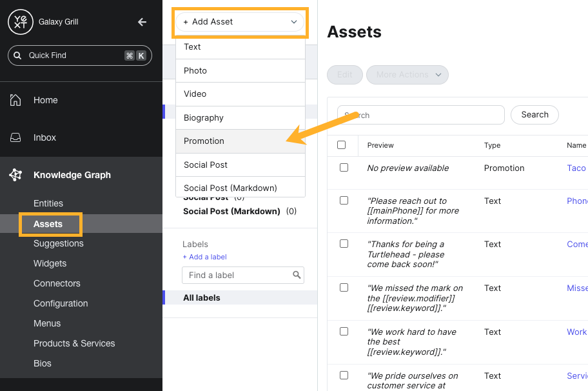
Task: Choose Promotion from the asset type list
Action: coord(204,141)
